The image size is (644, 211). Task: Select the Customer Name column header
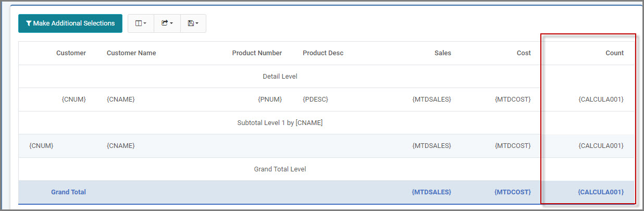point(131,53)
